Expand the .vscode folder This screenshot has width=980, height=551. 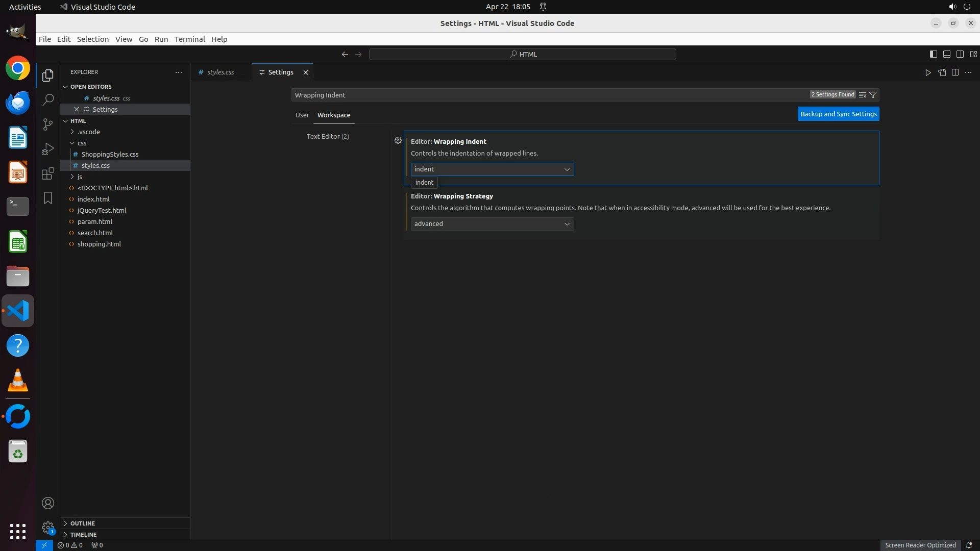point(88,132)
